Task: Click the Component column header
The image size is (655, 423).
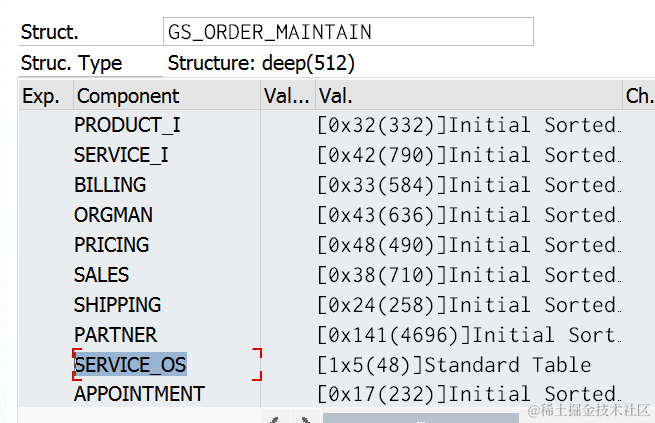Action: tap(167, 96)
